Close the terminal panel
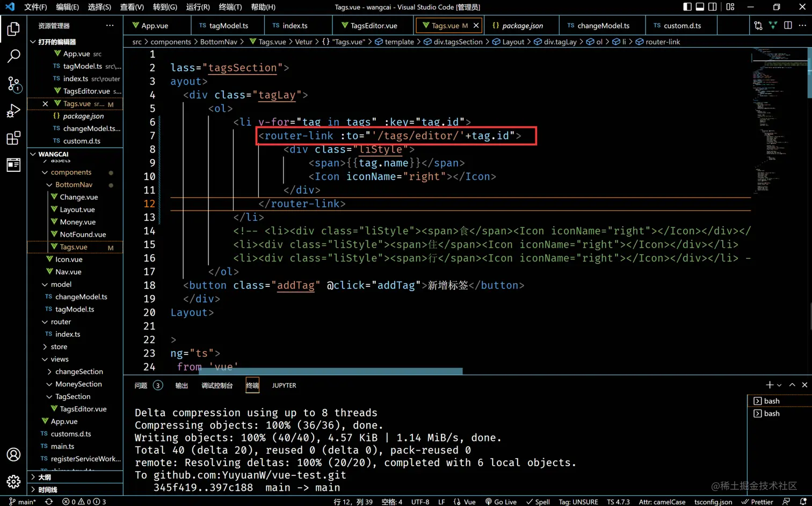The image size is (812, 506). [x=804, y=385]
